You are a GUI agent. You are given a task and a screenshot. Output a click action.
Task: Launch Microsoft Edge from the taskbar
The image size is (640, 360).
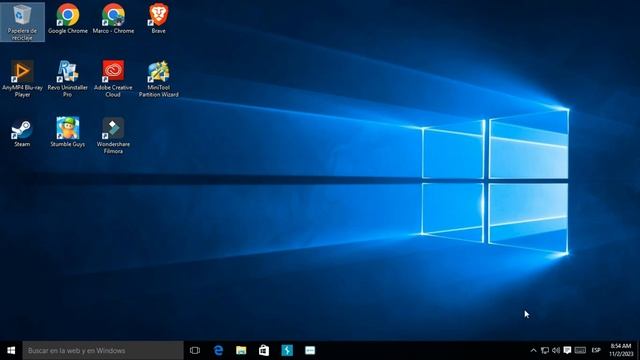coord(218,350)
